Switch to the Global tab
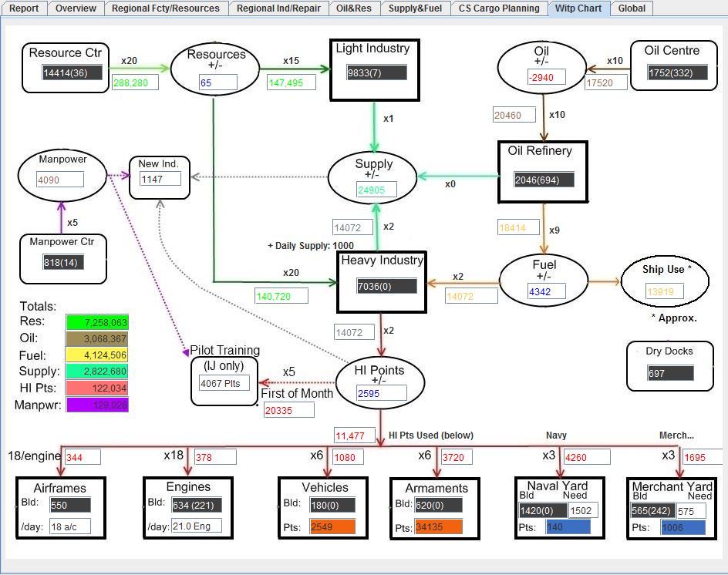Screen dimensions: 728x575 pyautogui.click(x=632, y=8)
